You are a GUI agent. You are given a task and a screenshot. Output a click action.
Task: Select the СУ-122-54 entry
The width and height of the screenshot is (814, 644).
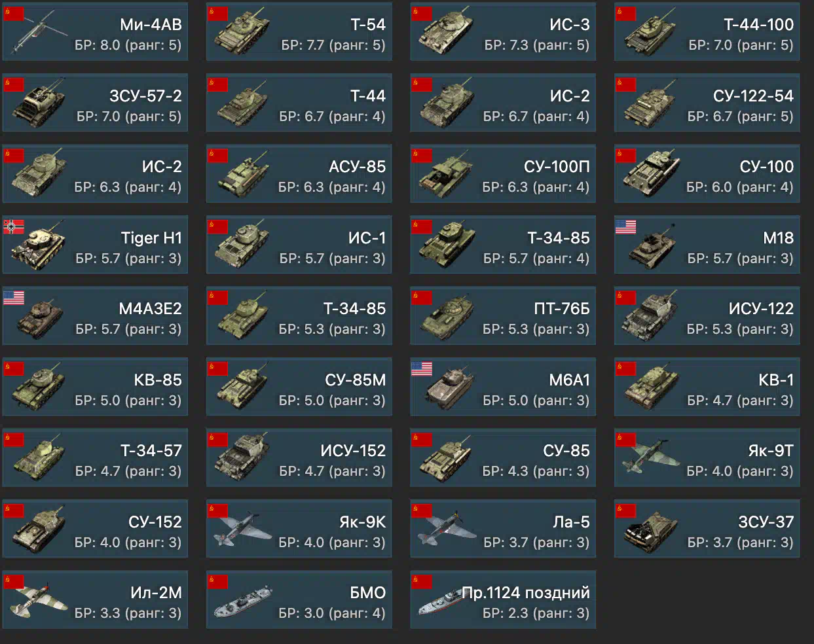[x=707, y=103]
